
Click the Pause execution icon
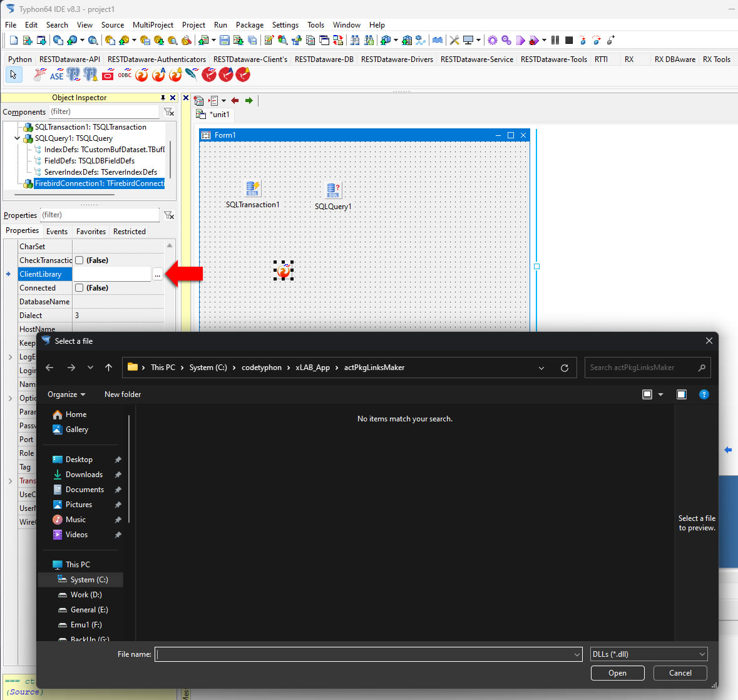555,41
